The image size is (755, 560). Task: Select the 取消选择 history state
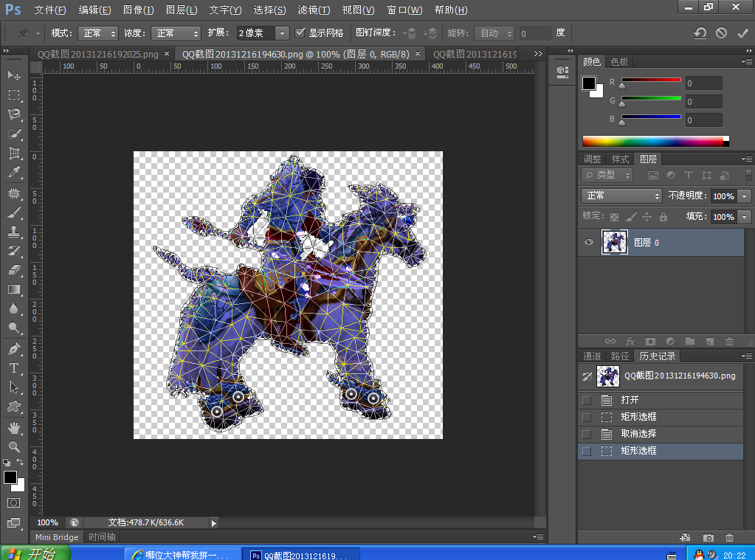click(x=660, y=434)
